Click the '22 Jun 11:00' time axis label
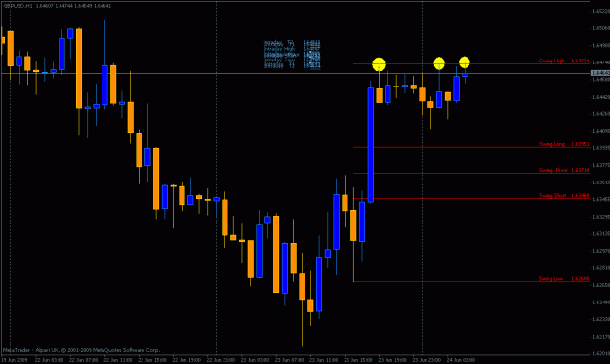 (x=117, y=360)
